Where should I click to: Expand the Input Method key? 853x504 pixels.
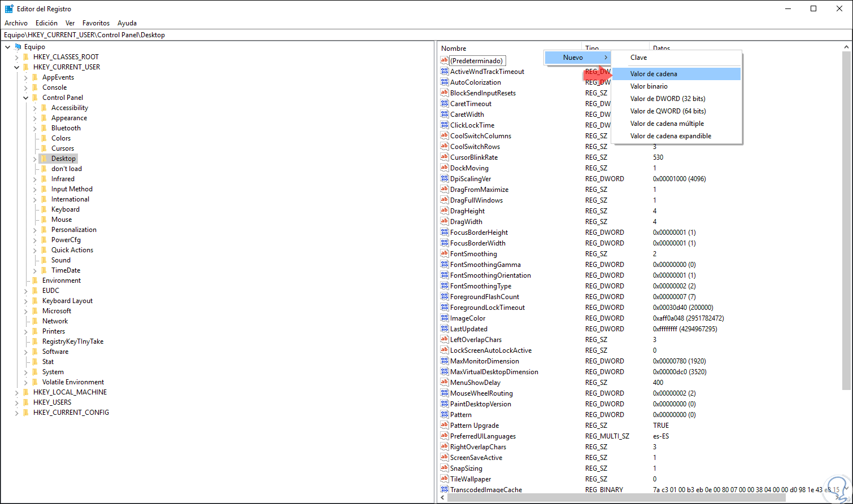[x=34, y=189]
